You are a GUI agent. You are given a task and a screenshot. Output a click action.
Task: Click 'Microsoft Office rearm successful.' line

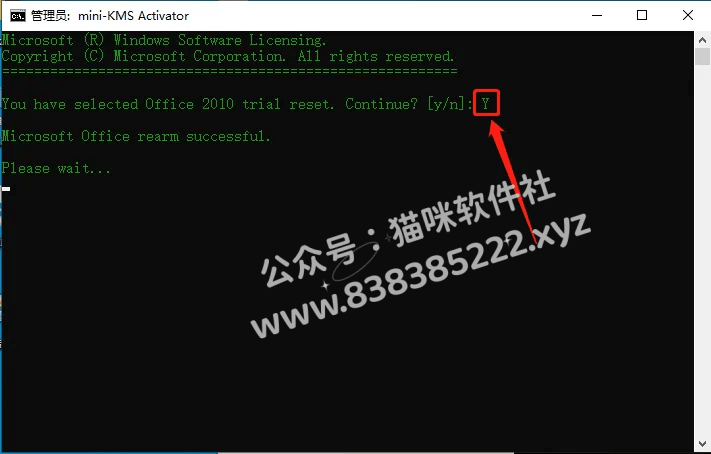click(136, 136)
